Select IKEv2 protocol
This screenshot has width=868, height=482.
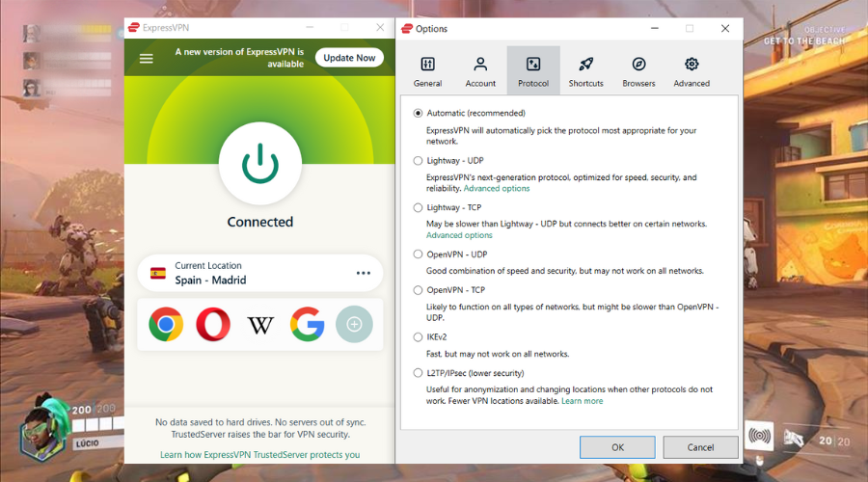(x=418, y=337)
